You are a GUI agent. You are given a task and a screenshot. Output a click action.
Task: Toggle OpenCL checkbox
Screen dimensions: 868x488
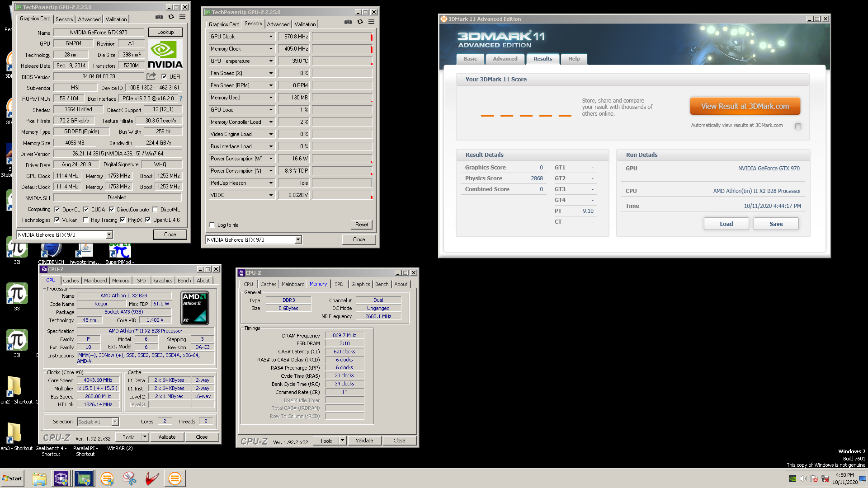(57, 209)
